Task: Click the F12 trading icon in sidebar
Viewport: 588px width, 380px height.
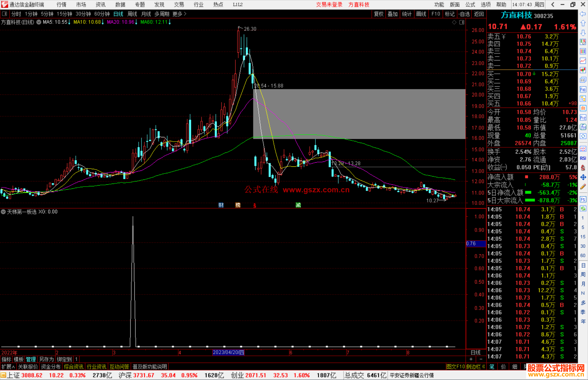Action: tap(583, 118)
